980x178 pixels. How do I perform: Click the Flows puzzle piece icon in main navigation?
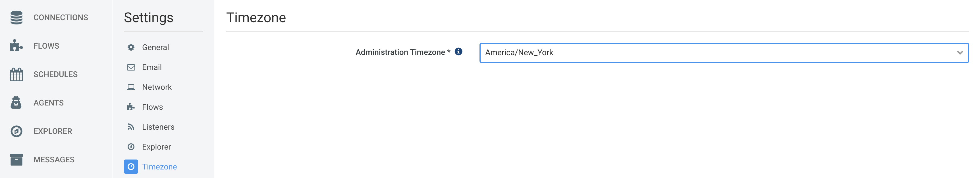pos(16,46)
